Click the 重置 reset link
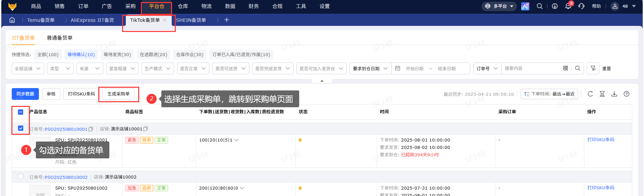The height and width of the screenshot is (196, 644). click(x=606, y=69)
